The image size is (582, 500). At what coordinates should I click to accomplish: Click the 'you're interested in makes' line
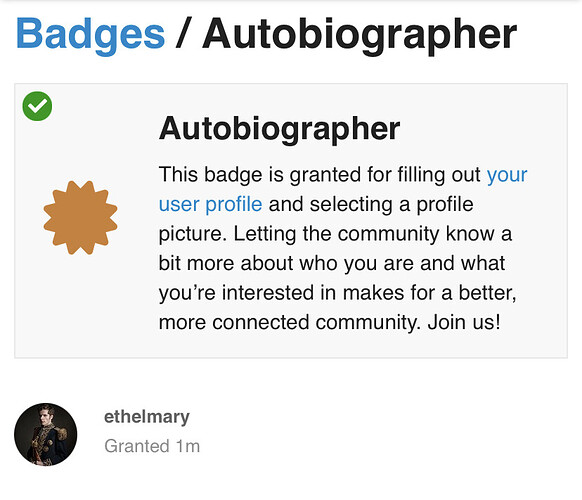(x=337, y=293)
